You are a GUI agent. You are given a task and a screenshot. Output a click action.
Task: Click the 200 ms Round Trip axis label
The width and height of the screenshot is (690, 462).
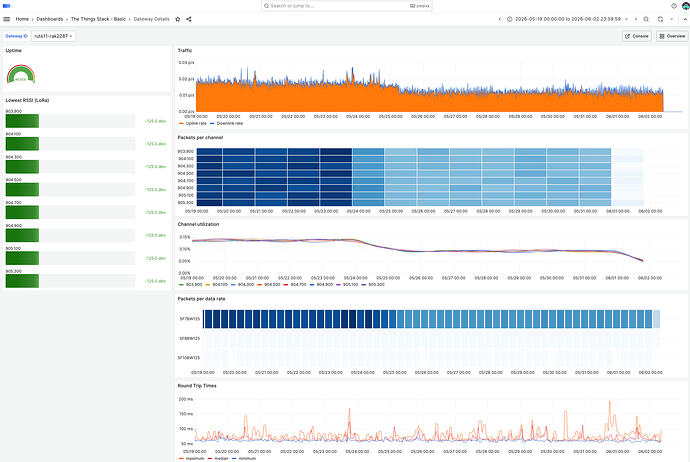(186, 399)
